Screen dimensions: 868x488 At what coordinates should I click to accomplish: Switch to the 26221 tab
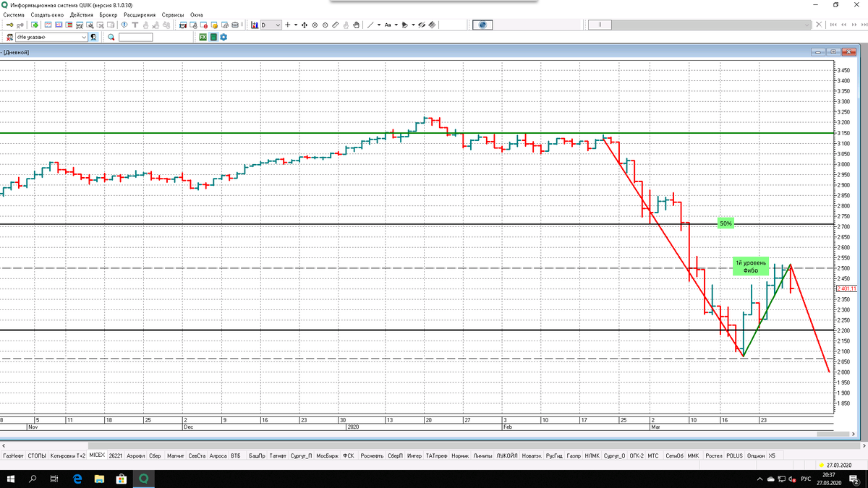click(116, 456)
